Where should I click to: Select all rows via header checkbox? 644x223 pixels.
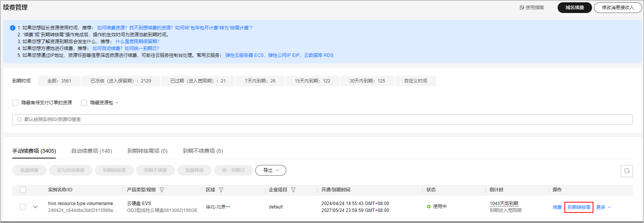point(23,190)
